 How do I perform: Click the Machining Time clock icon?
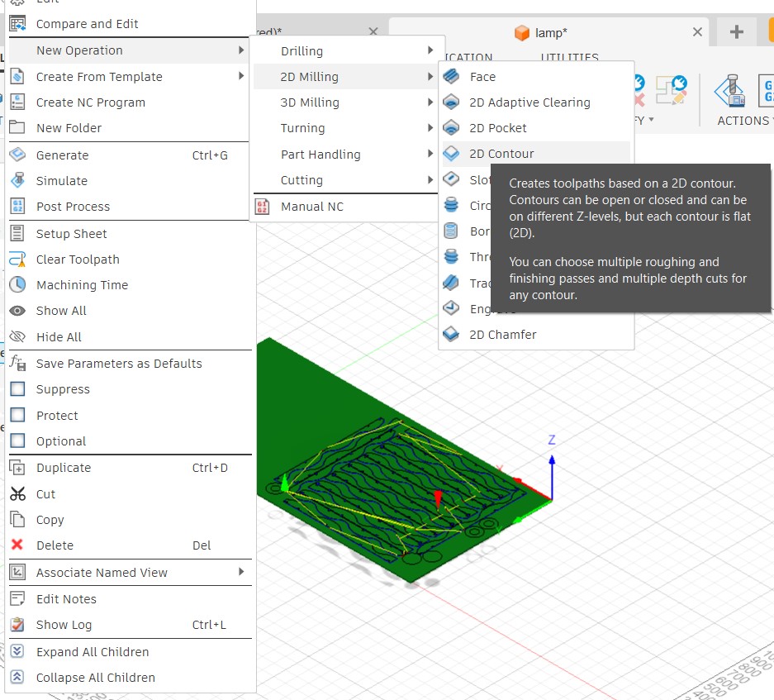tap(17, 284)
